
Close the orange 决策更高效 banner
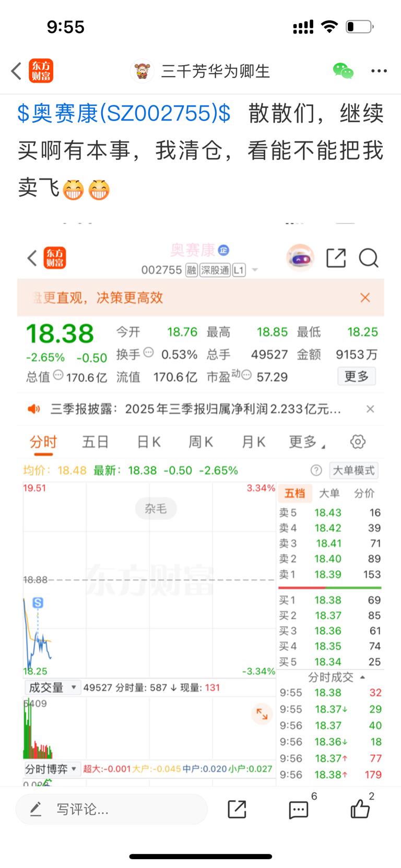tap(365, 298)
